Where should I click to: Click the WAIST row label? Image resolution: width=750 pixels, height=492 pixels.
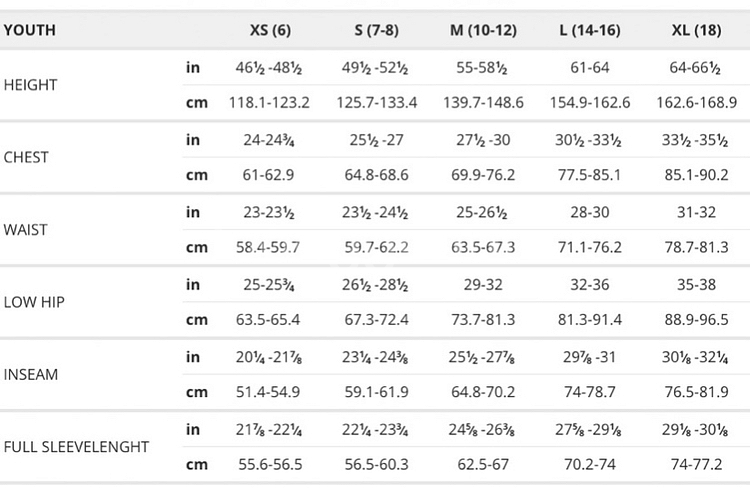[x=26, y=229]
